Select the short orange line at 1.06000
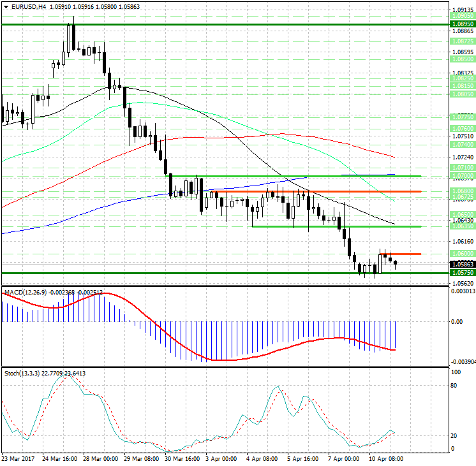Viewport: 476px width, 466px height. click(401, 254)
